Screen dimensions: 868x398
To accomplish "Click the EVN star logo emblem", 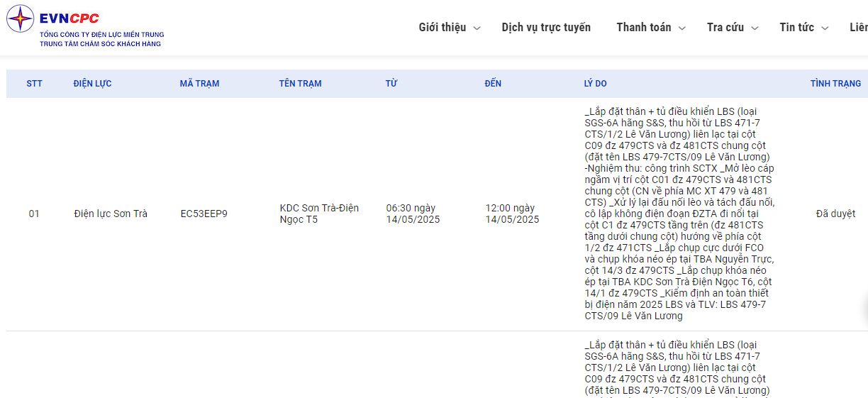I will click(20, 18).
